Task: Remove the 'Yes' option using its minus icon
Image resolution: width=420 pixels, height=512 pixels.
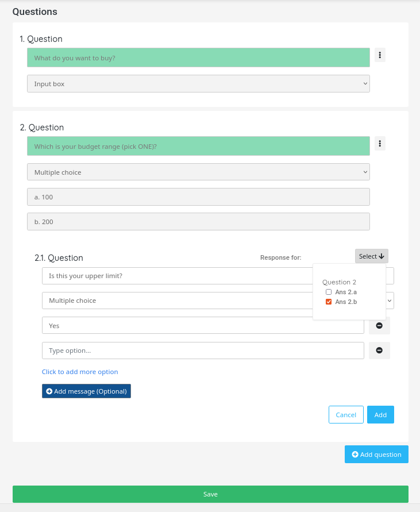Action: coord(379,325)
